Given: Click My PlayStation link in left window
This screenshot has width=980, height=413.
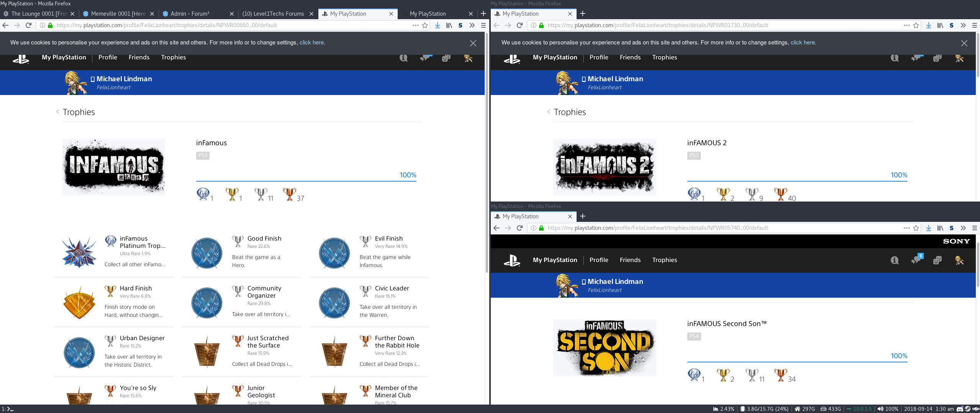Looking at the screenshot, I should coord(64,57).
